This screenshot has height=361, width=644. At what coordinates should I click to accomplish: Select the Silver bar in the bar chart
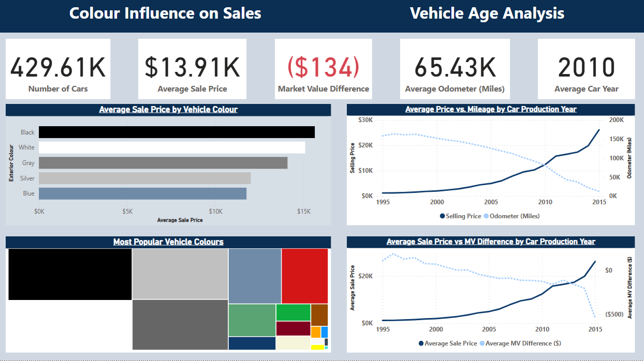click(x=144, y=178)
